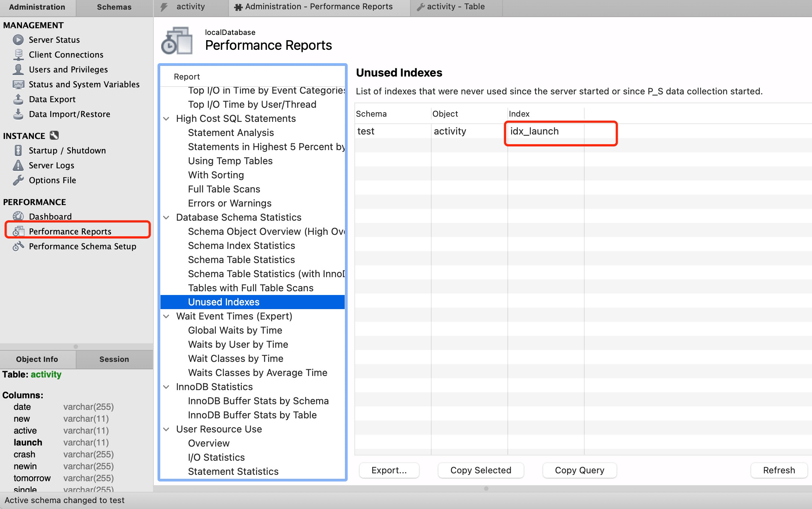Click the Users and Privileges icon

(18, 69)
